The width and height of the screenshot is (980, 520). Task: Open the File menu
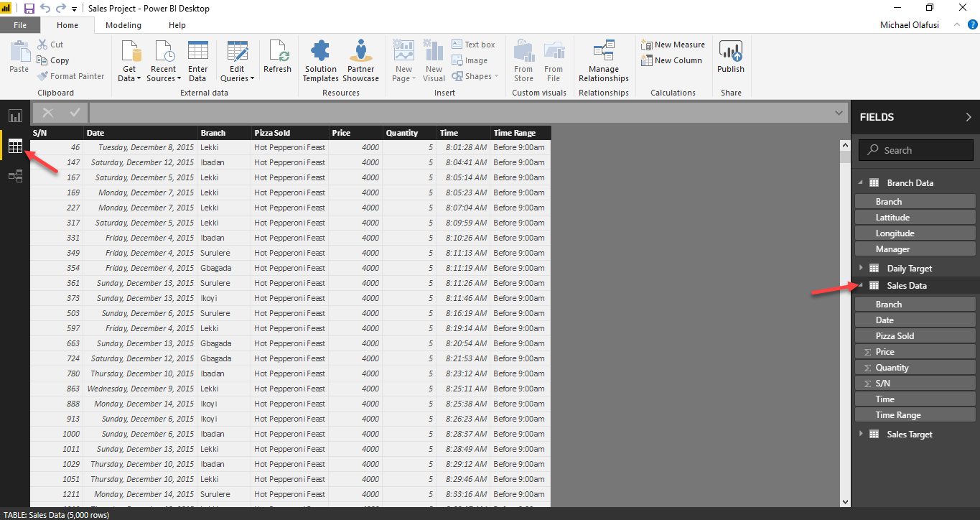20,24
